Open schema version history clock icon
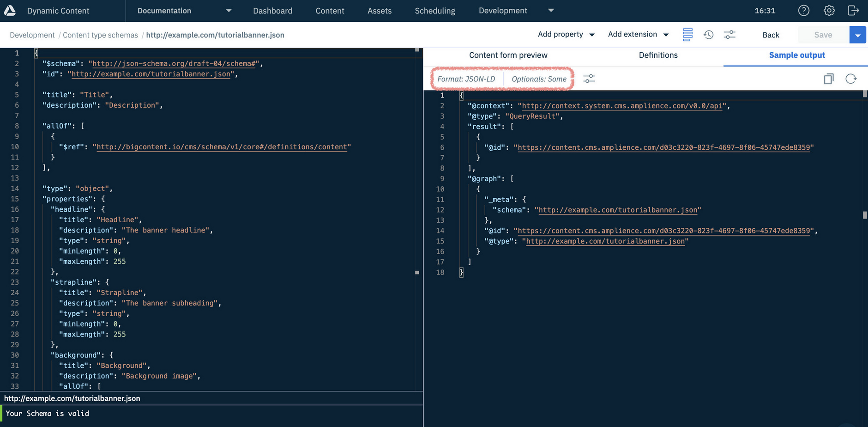This screenshot has width=868, height=427. click(709, 35)
